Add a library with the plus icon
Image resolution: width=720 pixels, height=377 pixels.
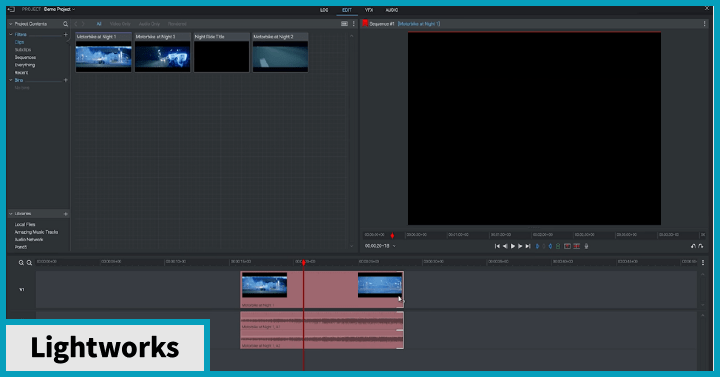point(65,214)
